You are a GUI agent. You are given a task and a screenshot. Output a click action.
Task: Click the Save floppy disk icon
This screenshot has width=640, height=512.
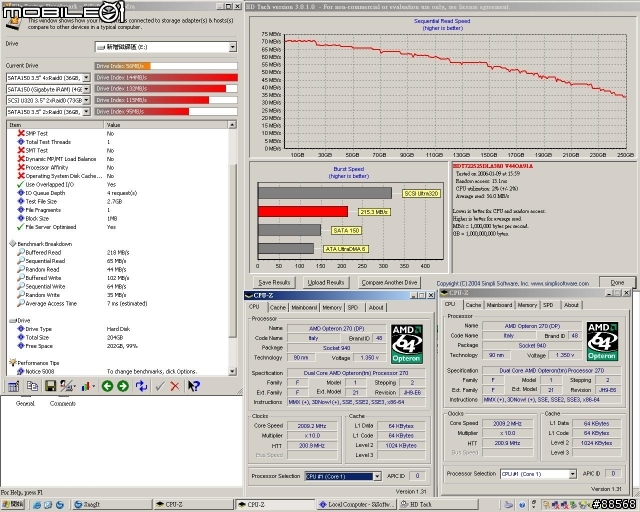click(x=50, y=386)
